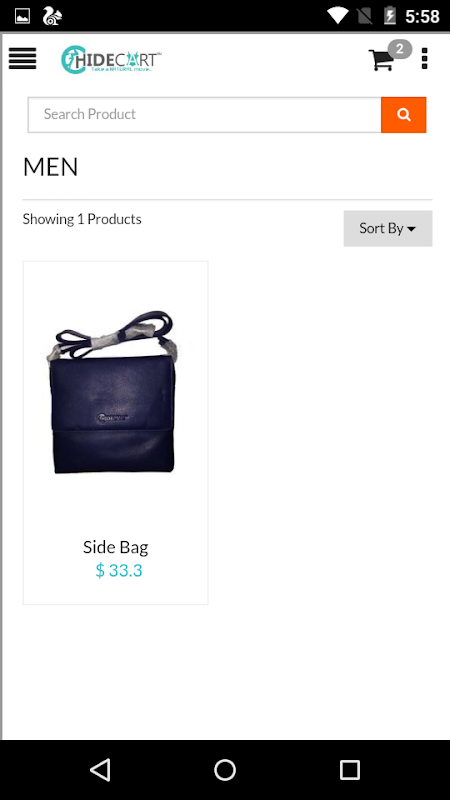Open the three-dot overflow menu
This screenshot has width=450, height=800.
coord(424,59)
